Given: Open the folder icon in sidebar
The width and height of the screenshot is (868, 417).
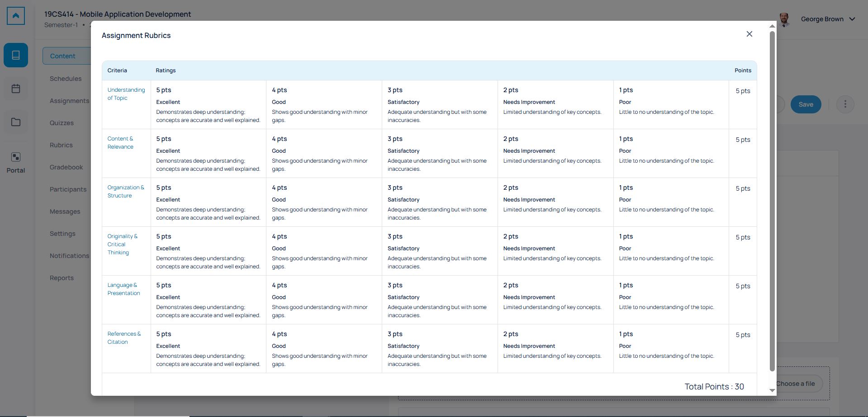Looking at the screenshot, I should click(16, 122).
